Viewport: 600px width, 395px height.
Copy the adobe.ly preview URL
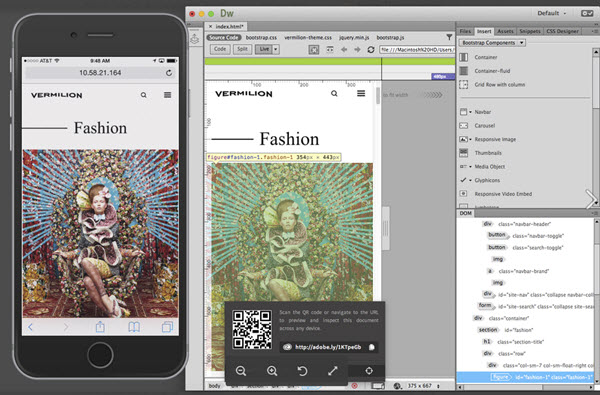pos(371,347)
